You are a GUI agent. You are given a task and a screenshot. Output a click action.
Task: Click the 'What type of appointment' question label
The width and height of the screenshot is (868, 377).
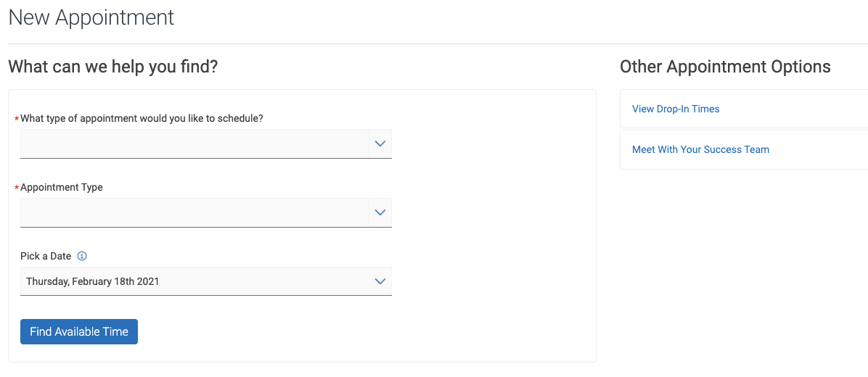[142, 118]
